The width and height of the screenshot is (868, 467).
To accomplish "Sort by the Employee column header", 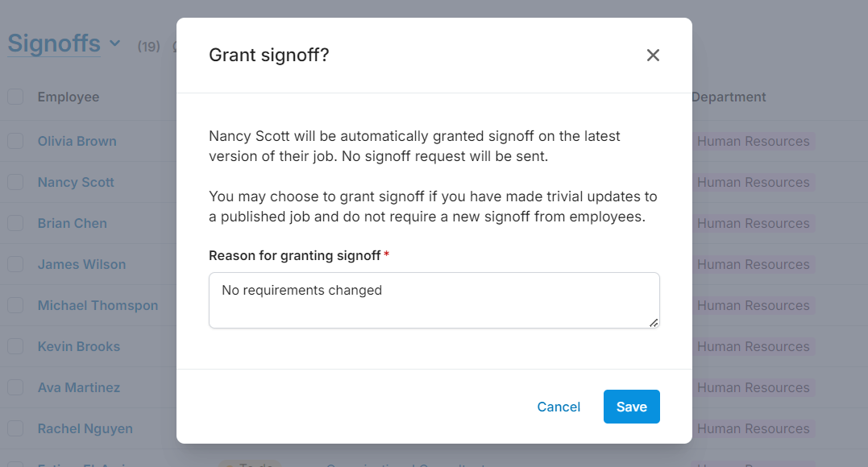I will click(69, 96).
